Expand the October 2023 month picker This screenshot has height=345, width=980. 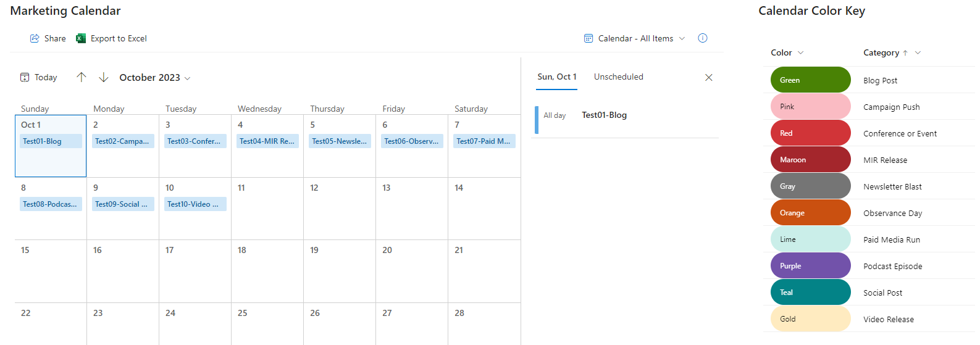[x=188, y=78]
